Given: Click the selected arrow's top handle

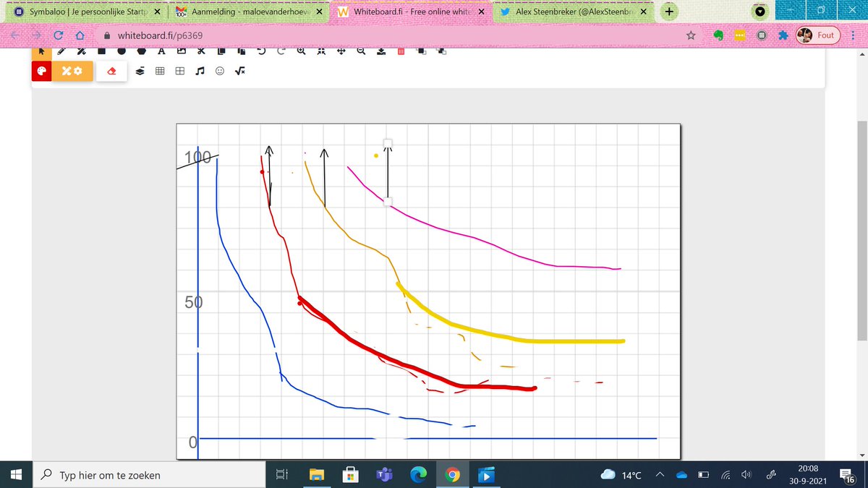Looking at the screenshot, I should [x=388, y=142].
